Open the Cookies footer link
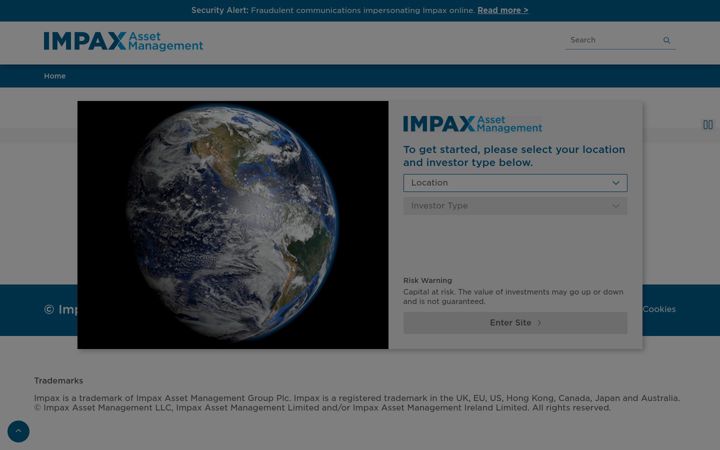 click(x=659, y=309)
